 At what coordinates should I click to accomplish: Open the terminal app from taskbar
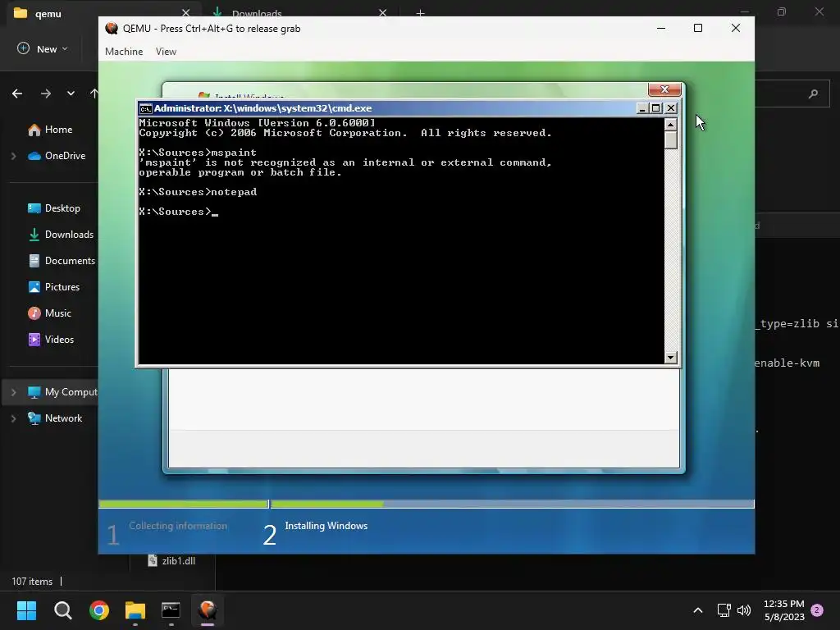coord(171,610)
